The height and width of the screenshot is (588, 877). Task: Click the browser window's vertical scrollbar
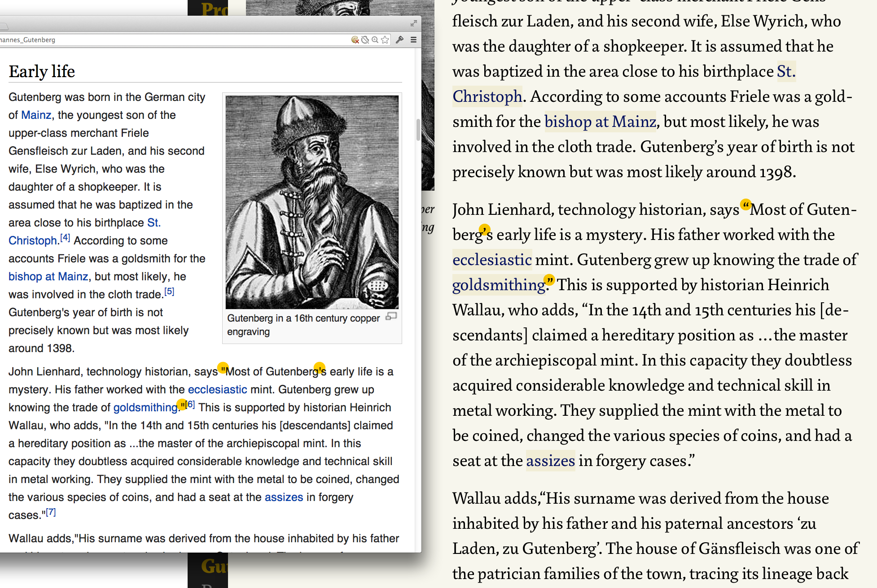coord(418,130)
